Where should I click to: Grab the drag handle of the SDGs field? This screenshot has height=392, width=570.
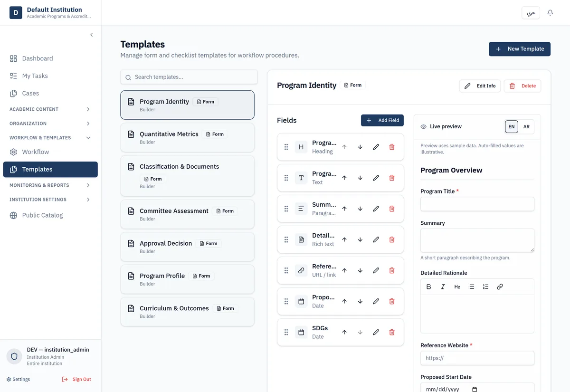286,332
